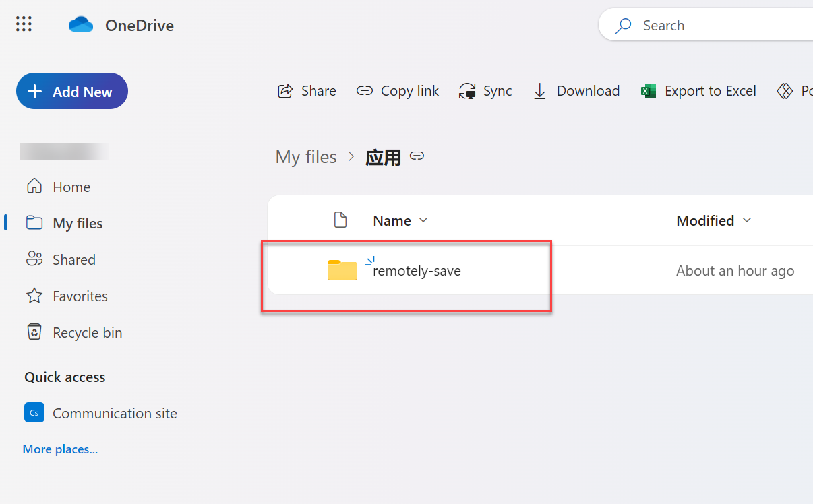This screenshot has height=504, width=813.
Task: Click the Communication site icon under Quick access
Action: pyautogui.click(x=34, y=412)
